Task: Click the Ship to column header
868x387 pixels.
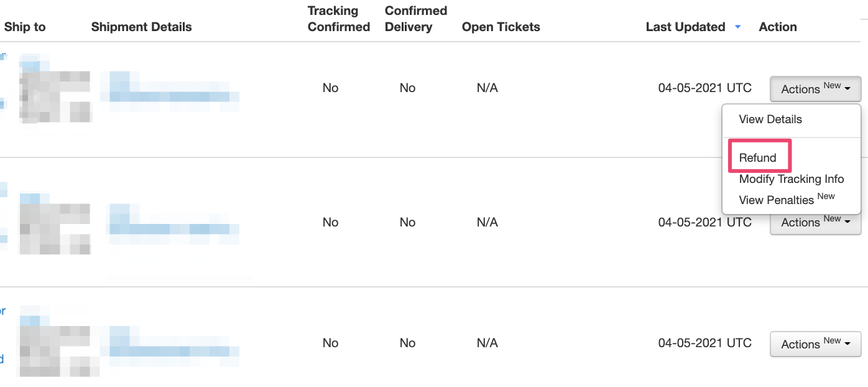Action: click(24, 27)
